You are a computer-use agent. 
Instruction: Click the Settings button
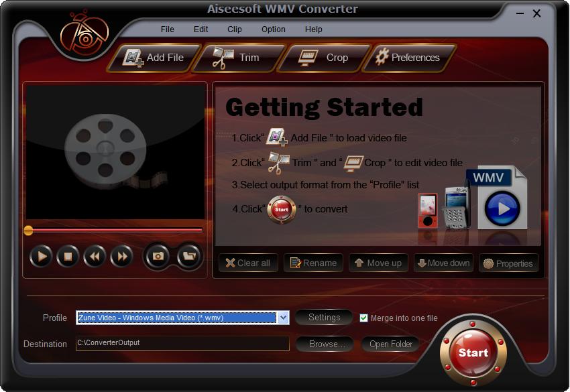[324, 318]
